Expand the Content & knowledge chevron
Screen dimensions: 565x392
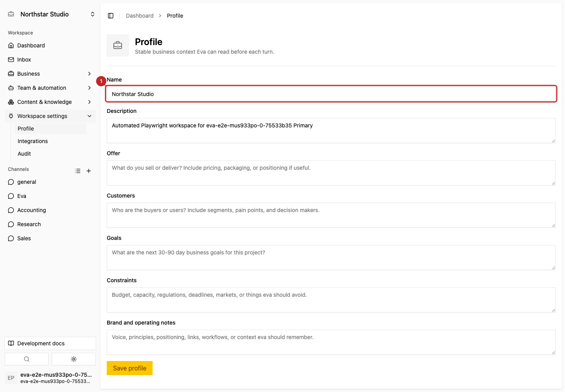89,102
